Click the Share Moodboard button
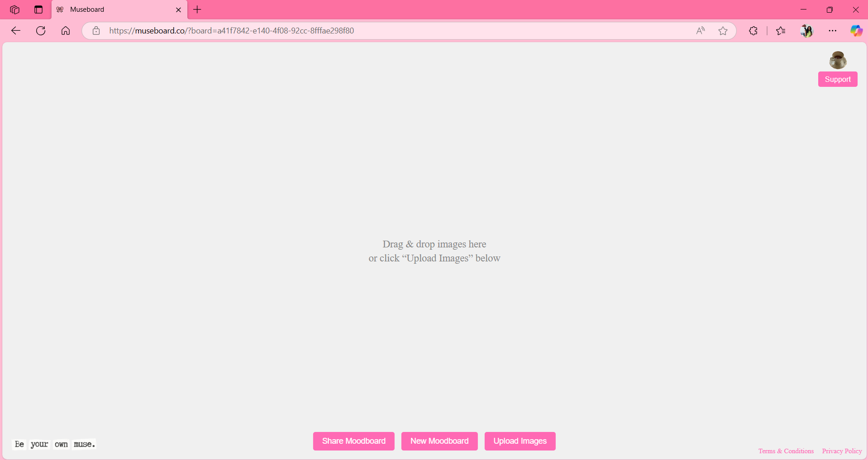The width and height of the screenshot is (868, 460). tap(353, 441)
